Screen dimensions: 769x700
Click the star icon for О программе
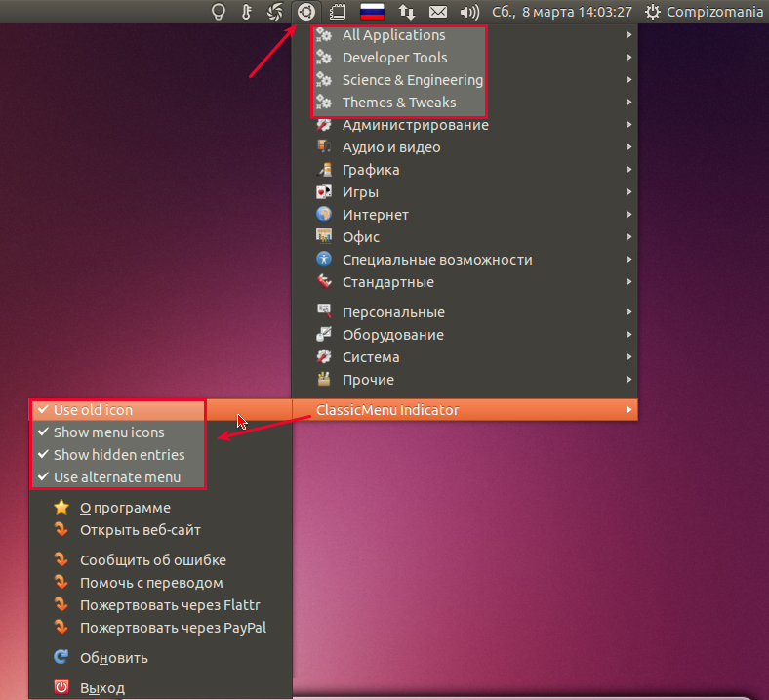(61, 508)
